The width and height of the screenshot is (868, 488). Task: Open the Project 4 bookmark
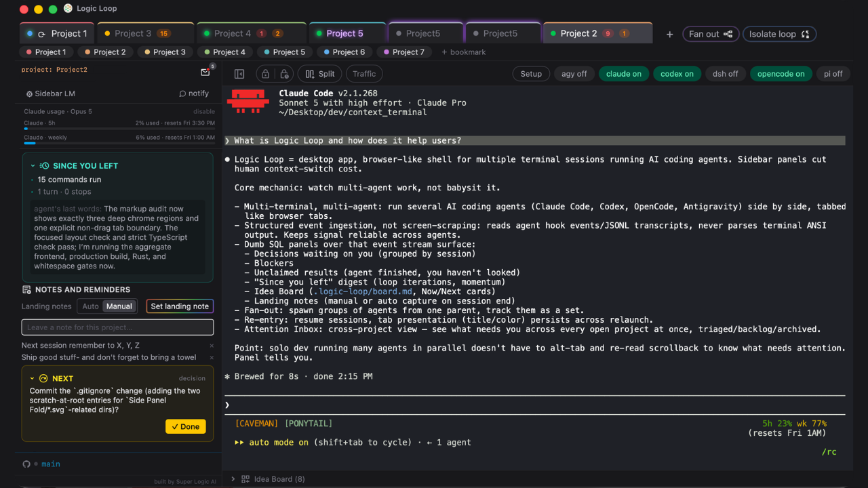pos(225,52)
